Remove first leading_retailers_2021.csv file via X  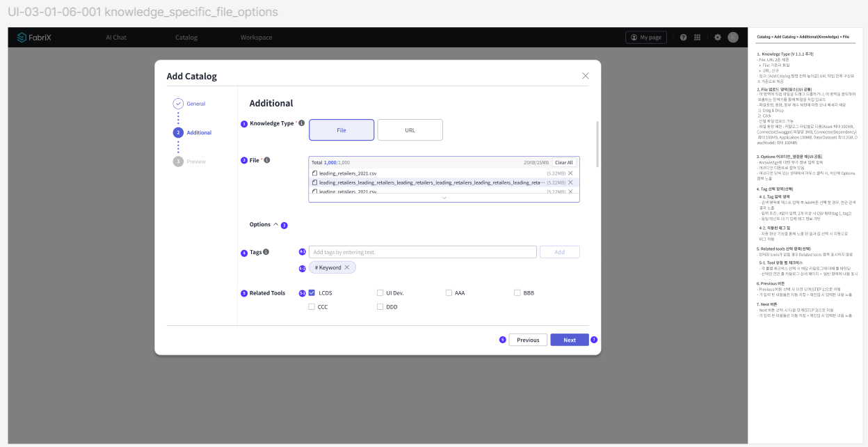570,173
